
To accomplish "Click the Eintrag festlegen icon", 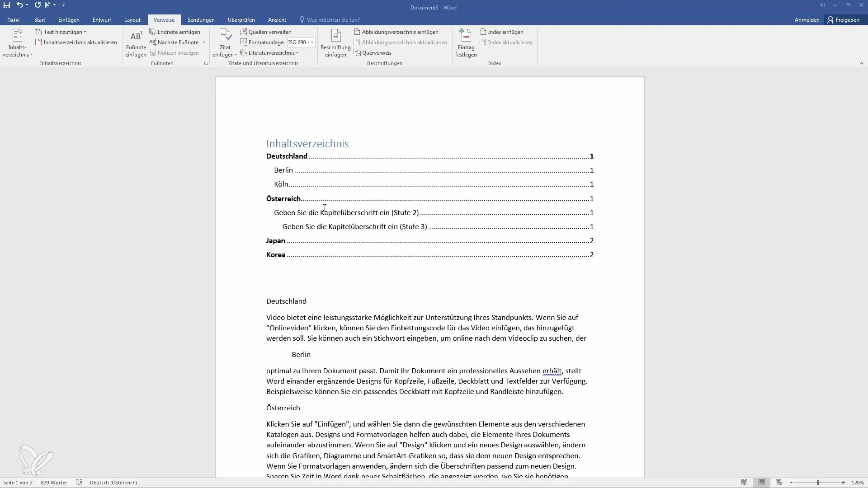I will pyautogui.click(x=466, y=43).
